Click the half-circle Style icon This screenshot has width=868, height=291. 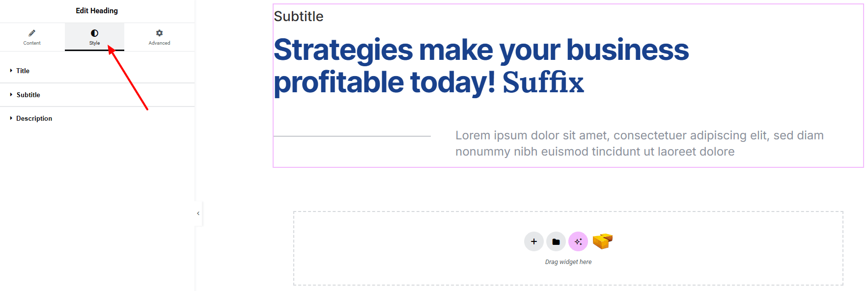tap(94, 33)
